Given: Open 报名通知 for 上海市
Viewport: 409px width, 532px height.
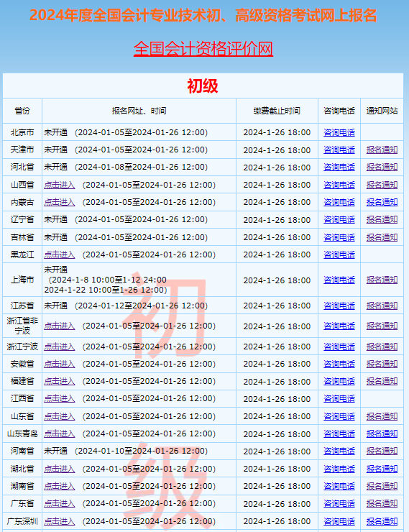Looking at the screenshot, I should click(382, 280).
